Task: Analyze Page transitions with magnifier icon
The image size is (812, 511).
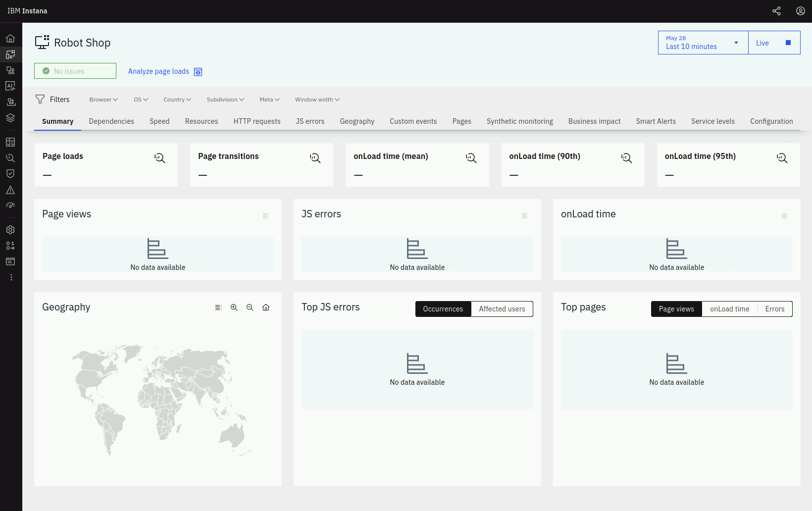Action: coord(315,158)
